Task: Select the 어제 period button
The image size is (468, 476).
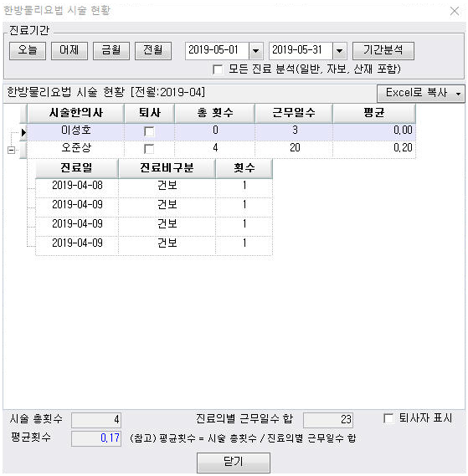Action: click(69, 51)
